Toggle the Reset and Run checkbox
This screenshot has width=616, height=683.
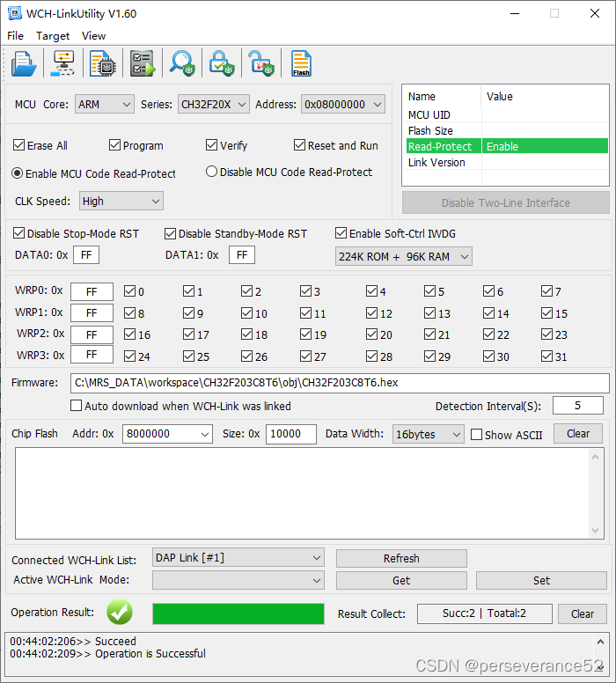click(299, 144)
